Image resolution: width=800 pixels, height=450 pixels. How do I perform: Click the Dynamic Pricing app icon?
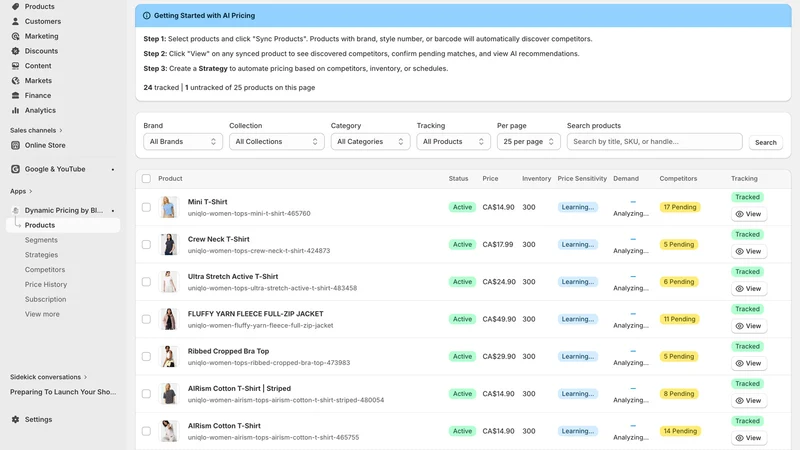pos(15,210)
